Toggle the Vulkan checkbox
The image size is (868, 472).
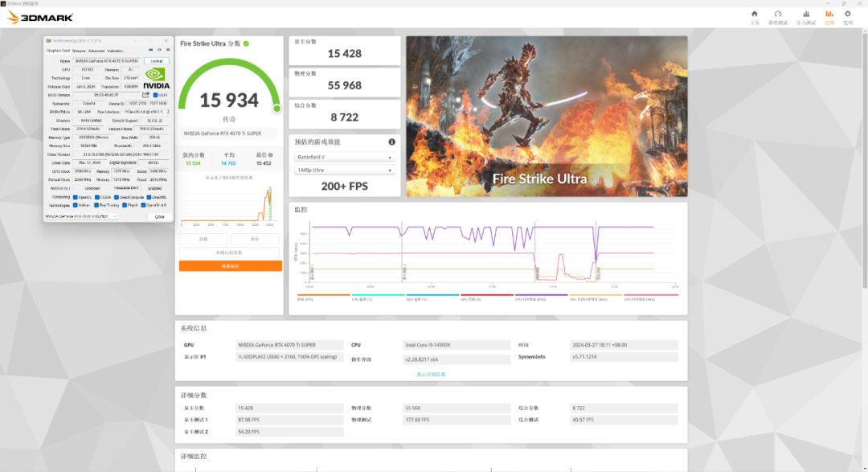76,205
